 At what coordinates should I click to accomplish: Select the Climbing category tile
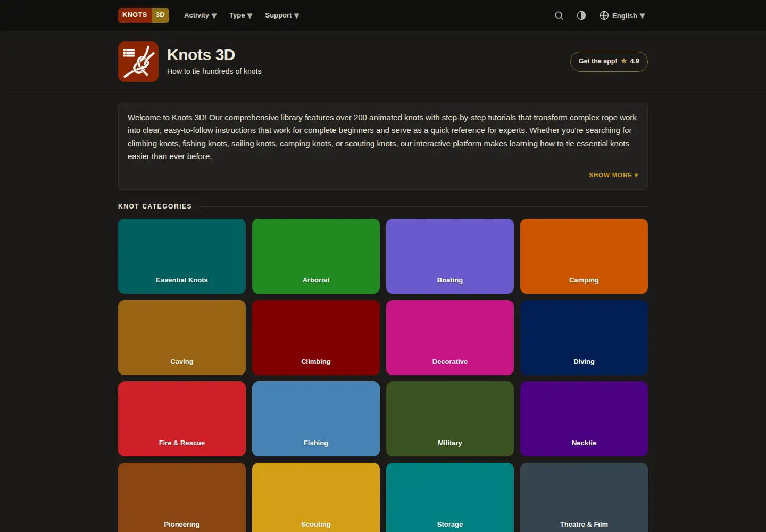tap(316, 337)
